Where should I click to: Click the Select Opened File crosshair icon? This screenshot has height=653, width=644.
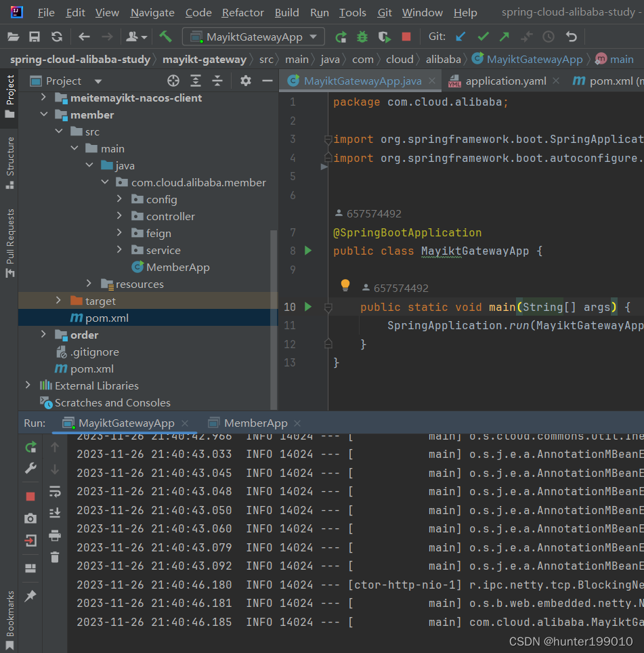173,81
